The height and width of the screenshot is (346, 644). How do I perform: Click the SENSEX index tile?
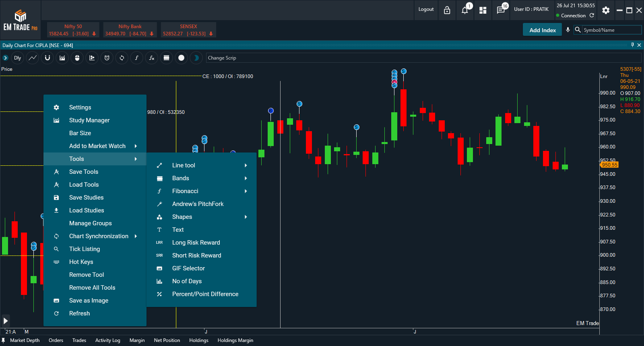[188, 30]
